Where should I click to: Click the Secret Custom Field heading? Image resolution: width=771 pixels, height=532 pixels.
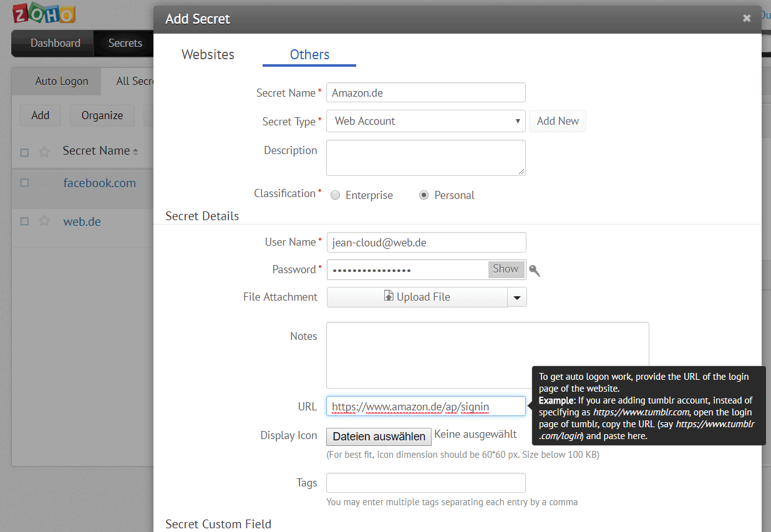(x=218, y=524)
